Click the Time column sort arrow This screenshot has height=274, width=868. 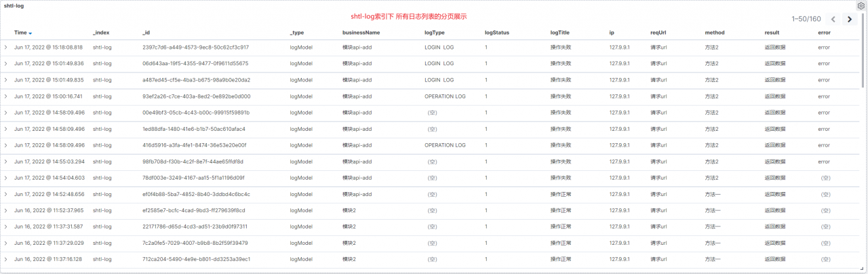click(x=31, y=33)
